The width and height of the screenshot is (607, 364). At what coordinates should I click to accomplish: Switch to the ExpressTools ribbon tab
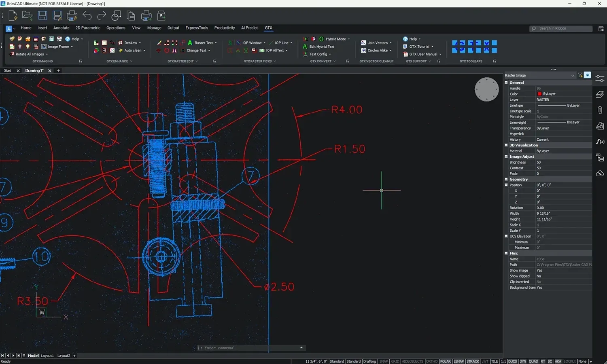point(197,28)
